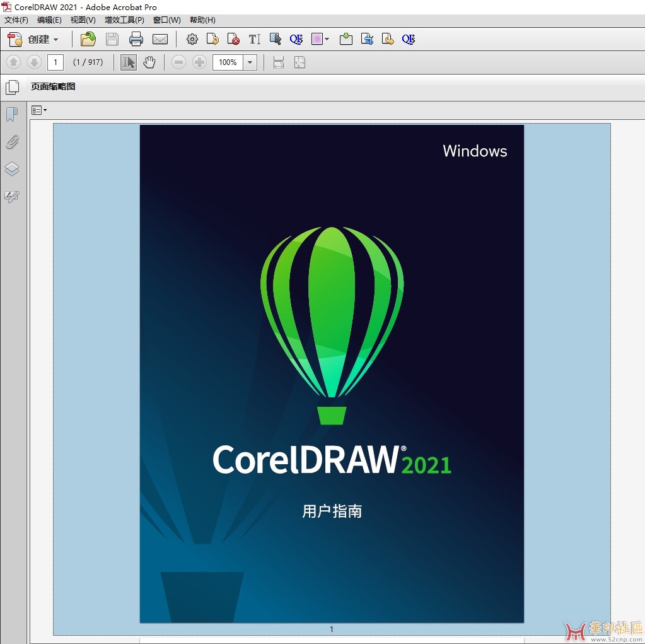This screenshot has height=644, width=645.
Task: Open the 增效工具(P) menu
Action: tap(124, 20)
